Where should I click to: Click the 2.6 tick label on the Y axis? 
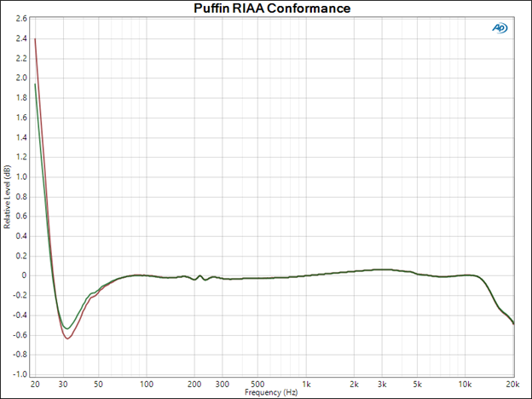pyautogui.click(x=21, y=19)
